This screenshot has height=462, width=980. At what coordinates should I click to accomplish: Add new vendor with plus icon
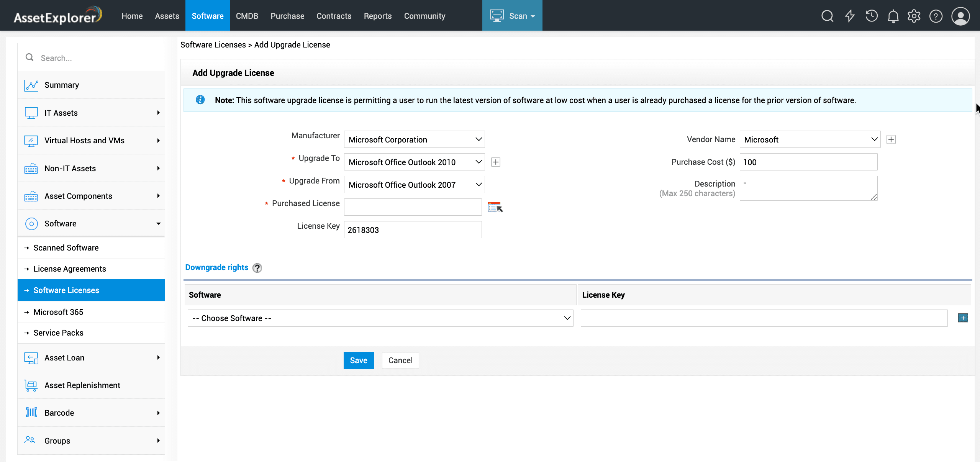click(891, 139)
